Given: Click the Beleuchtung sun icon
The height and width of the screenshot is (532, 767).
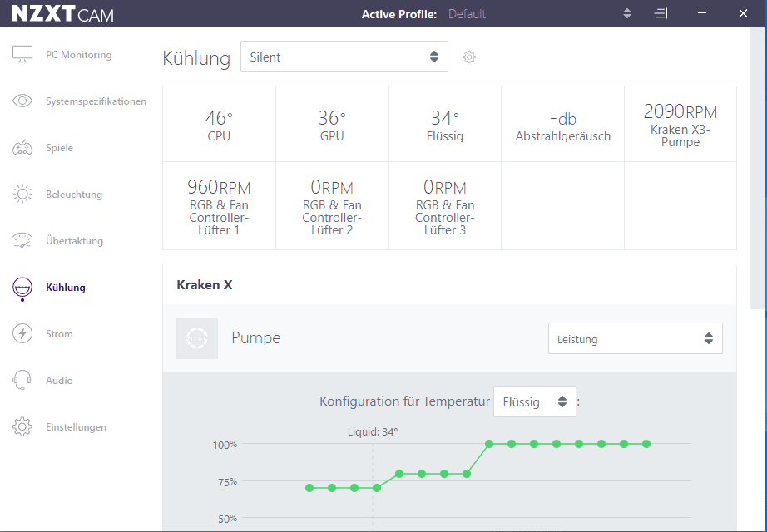Looking at the screenshot, I should point(22,195).
